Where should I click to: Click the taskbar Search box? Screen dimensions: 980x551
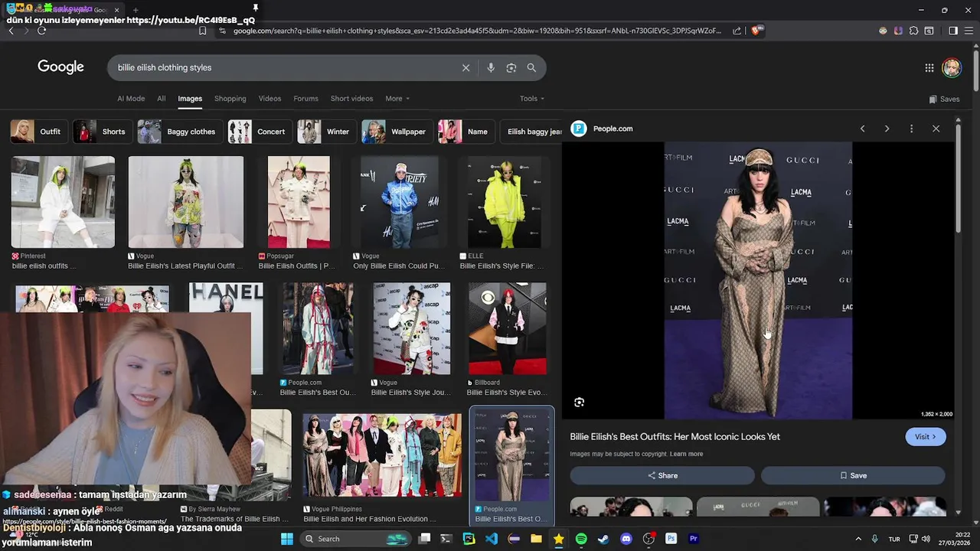pos(357,539)
